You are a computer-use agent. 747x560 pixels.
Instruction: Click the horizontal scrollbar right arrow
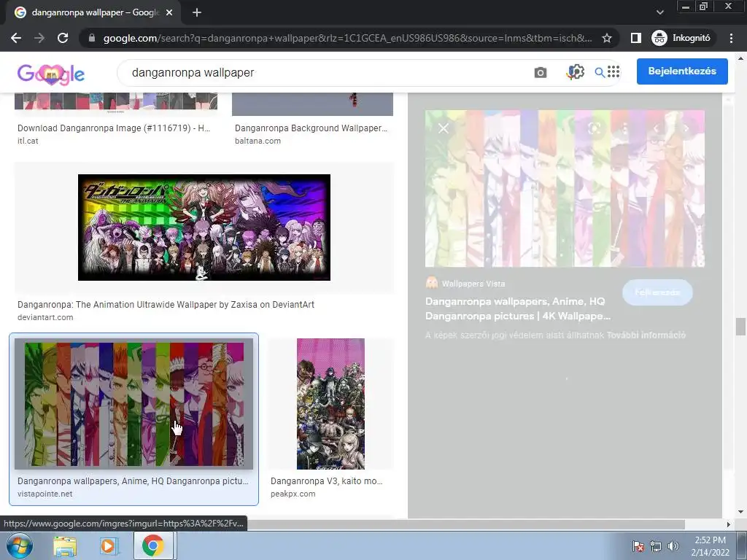point(728,524)
